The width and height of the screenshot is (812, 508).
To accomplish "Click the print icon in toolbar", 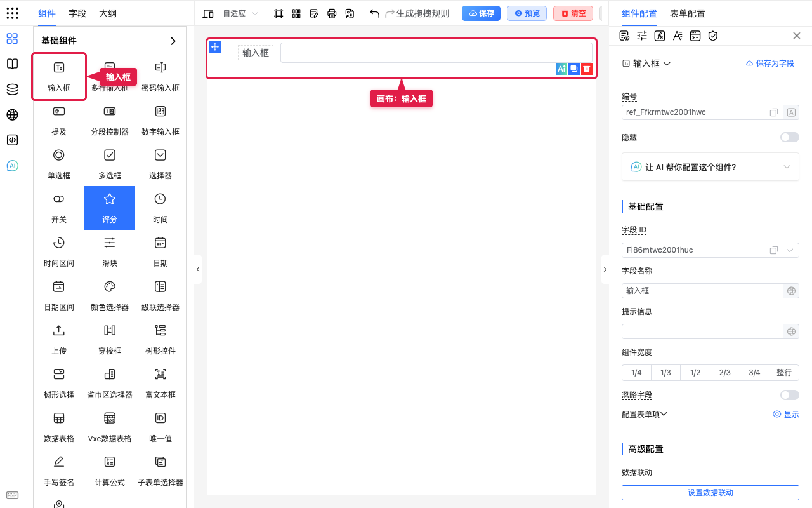I will point(332,13).
